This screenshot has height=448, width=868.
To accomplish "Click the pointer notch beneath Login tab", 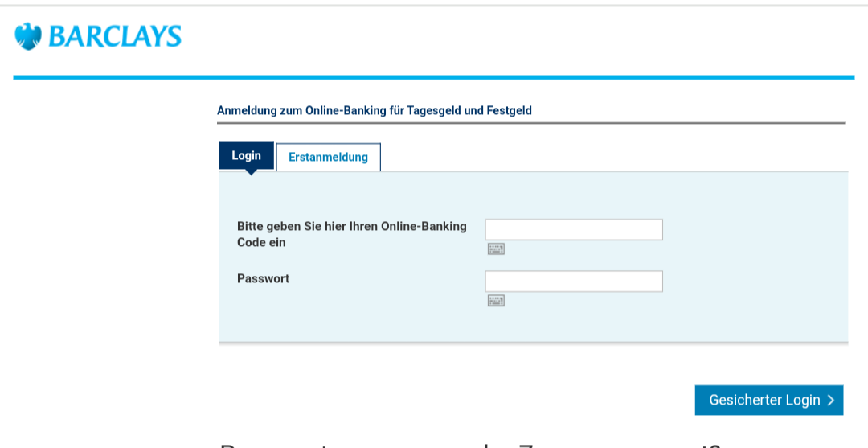I will pos(251,171).
